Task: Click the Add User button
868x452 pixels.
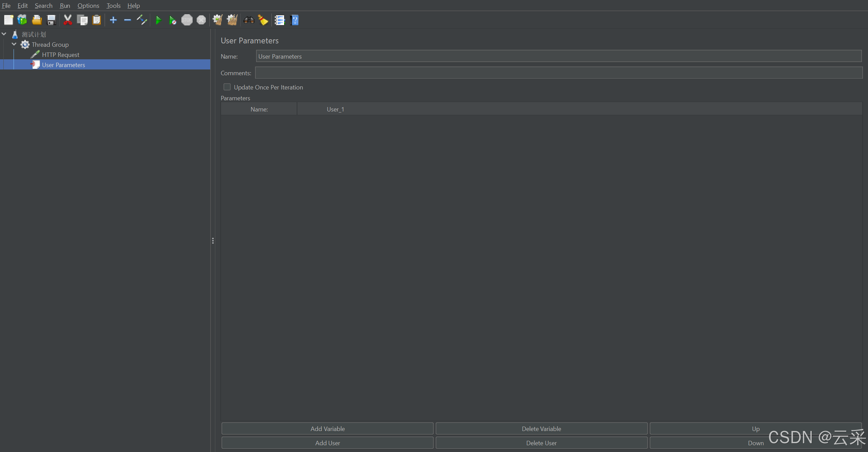Action: pos(328,443)
